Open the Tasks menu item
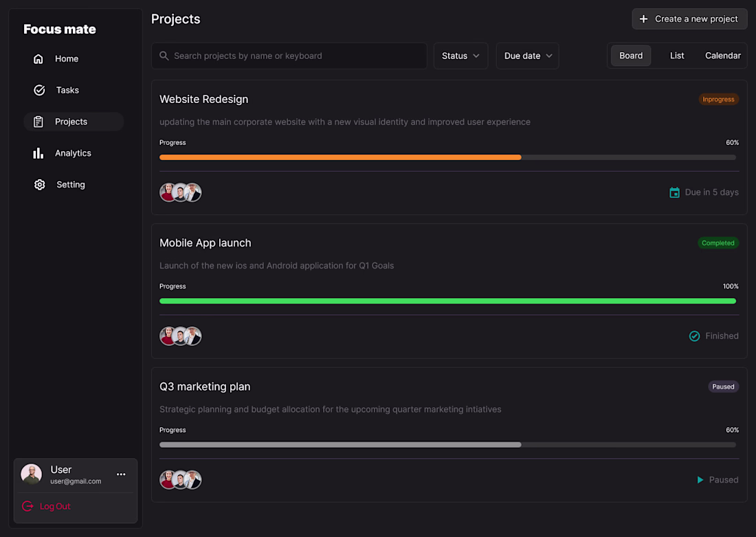The width and height of the screenshot is (756, 537). (x=67, y=90)
